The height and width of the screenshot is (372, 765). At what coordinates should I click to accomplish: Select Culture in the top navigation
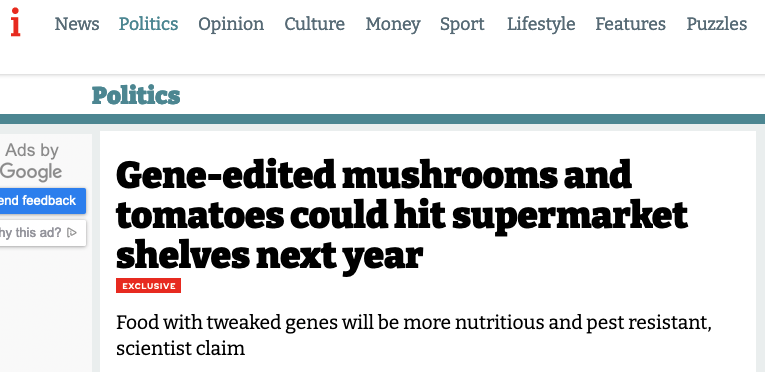[x=315, y=24]
